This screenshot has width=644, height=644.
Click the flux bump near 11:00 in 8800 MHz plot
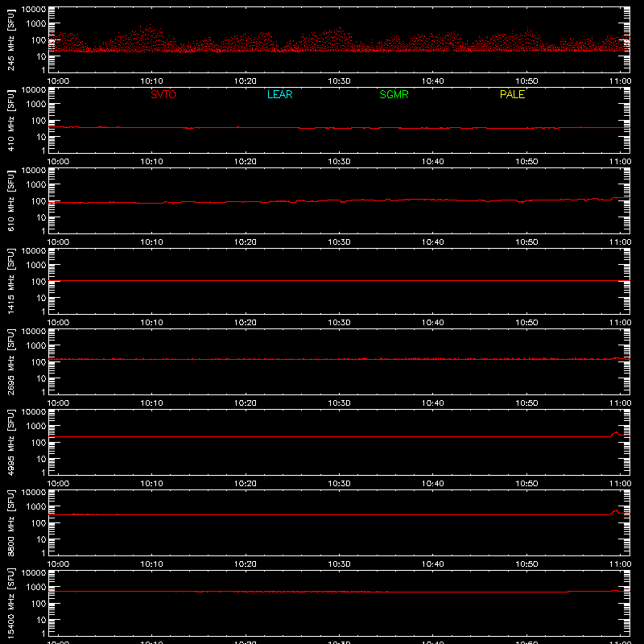[x=617, y=512]
